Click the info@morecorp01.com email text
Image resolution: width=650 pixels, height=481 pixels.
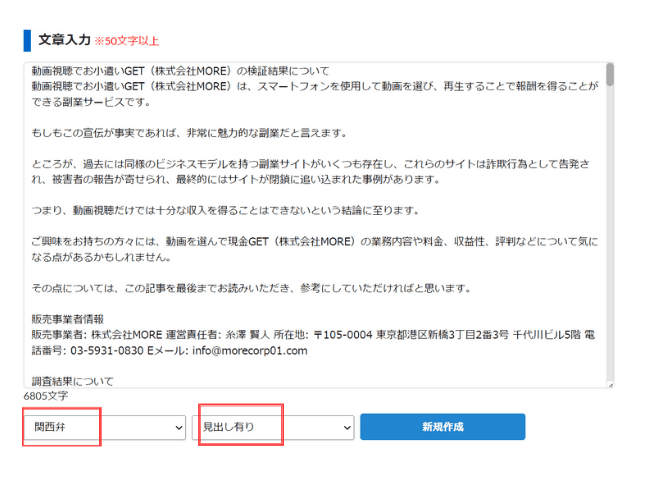[242, 351]
